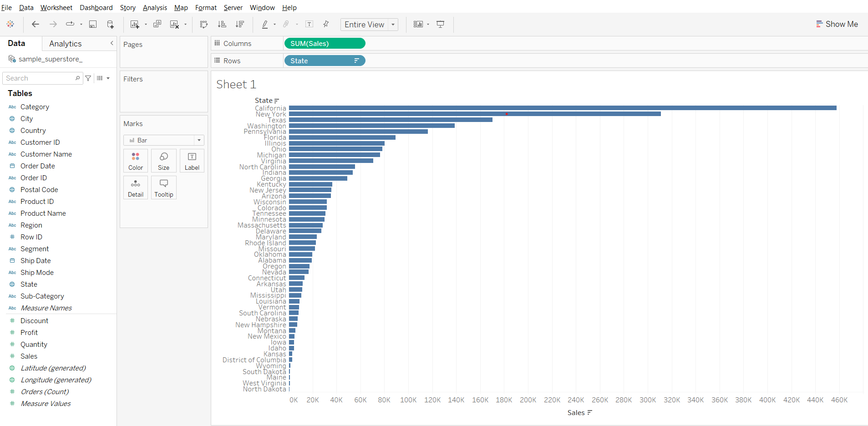Click the Swap rows and columns icon

pos(204,24)
